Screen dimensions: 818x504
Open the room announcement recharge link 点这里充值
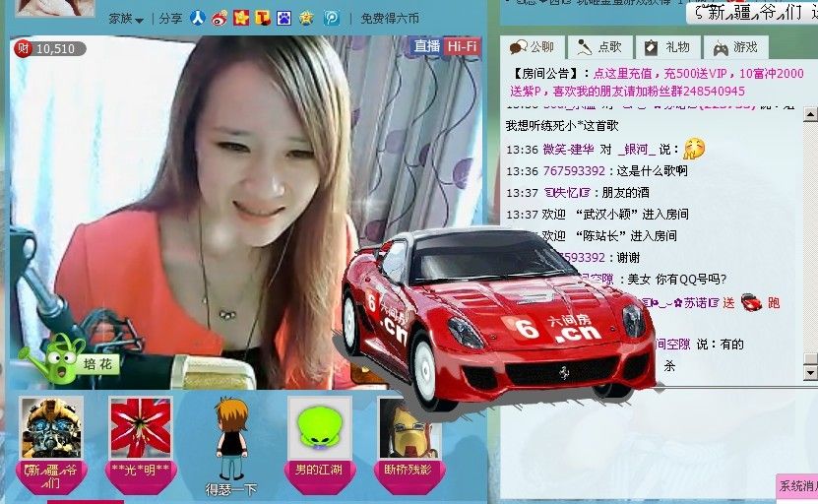click(622, 74)
